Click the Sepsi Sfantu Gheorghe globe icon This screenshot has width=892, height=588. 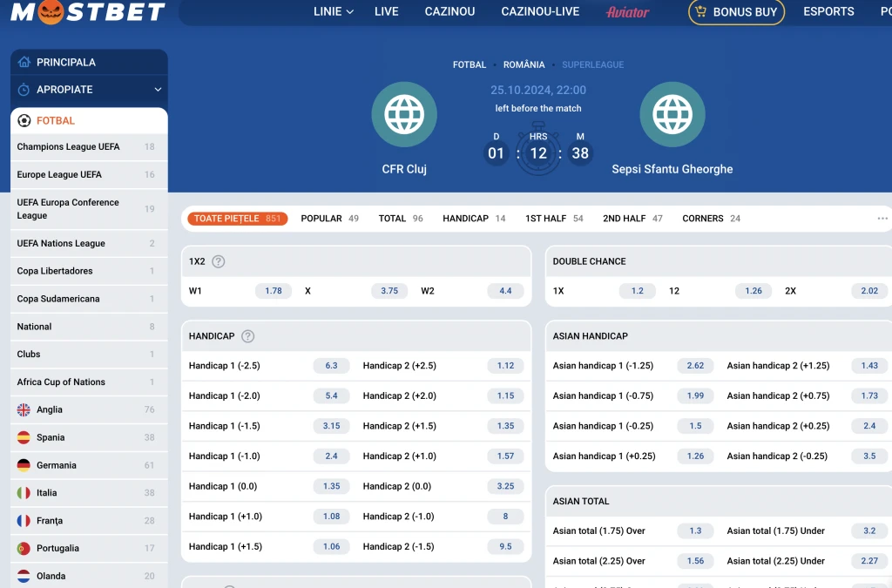[x=672, y=114]
